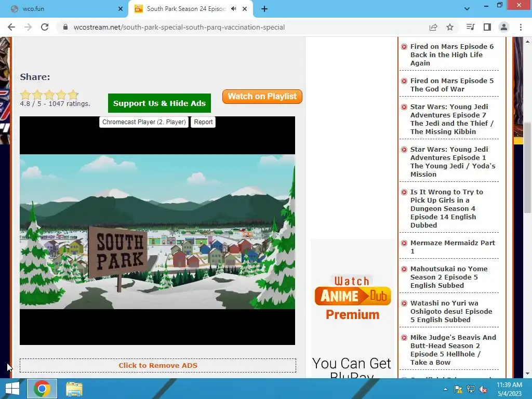
Task: Click Watch on Playlist button
Action: (262, 97)
